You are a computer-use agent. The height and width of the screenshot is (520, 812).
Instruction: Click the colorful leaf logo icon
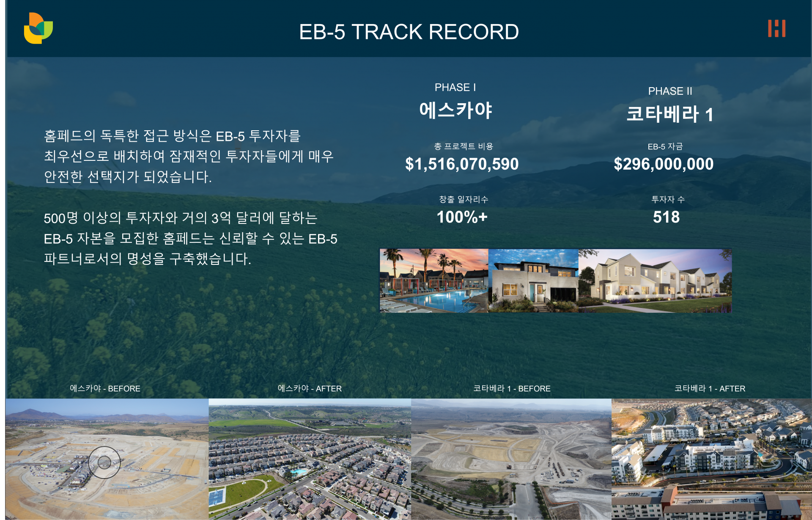[x=38, y=28]
